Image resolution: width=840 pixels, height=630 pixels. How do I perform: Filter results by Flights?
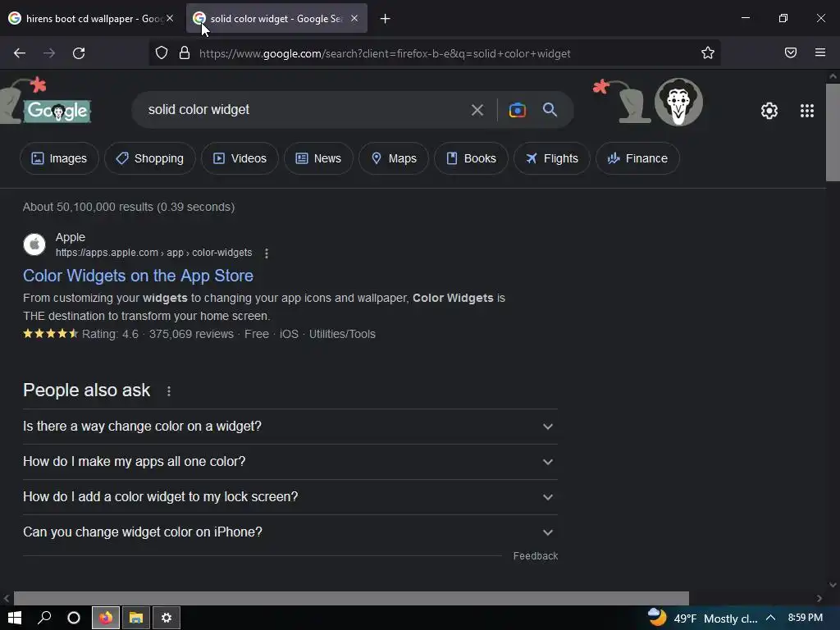[x=552, y=158]
